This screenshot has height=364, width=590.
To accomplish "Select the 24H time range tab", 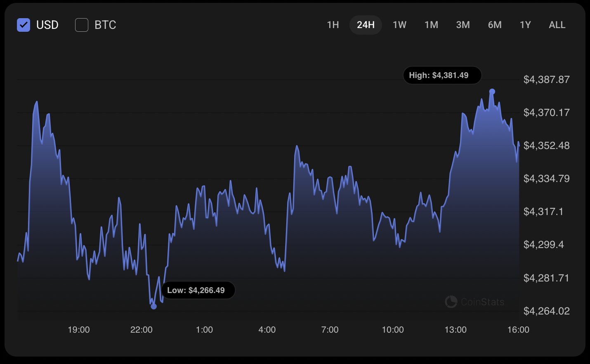I will tap(366, 25).
